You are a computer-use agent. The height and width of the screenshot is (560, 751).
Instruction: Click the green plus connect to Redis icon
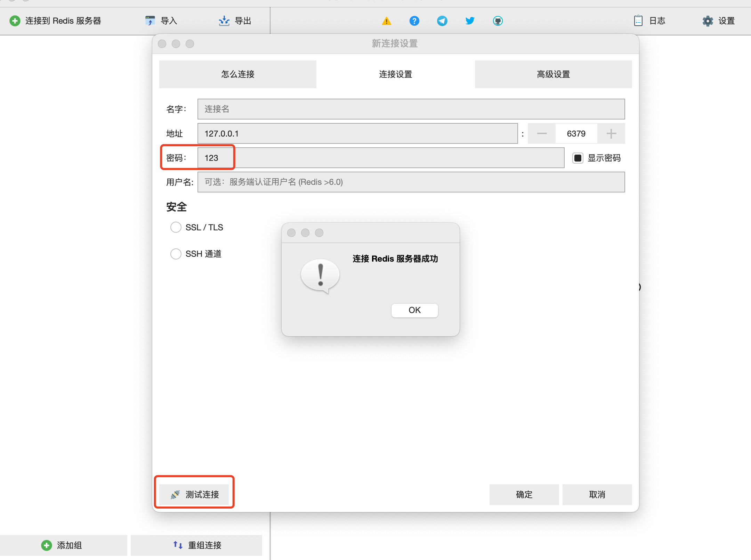(x=15, y=21)
